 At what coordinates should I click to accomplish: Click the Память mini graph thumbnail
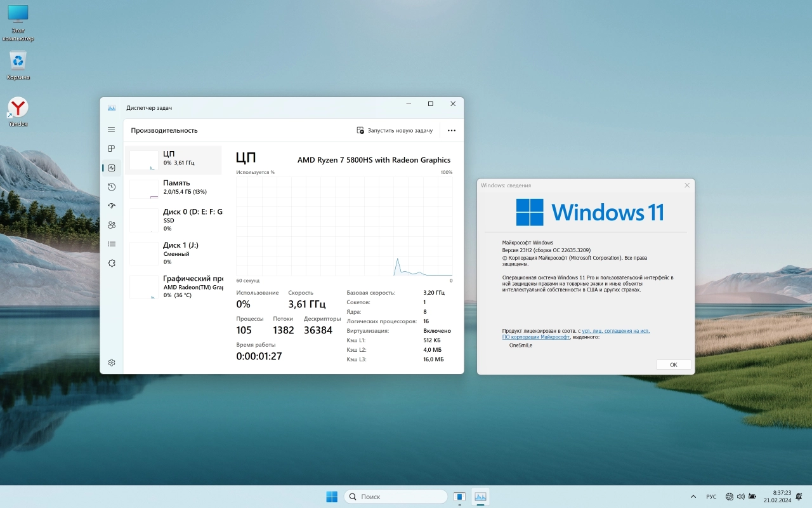(144, 189)
